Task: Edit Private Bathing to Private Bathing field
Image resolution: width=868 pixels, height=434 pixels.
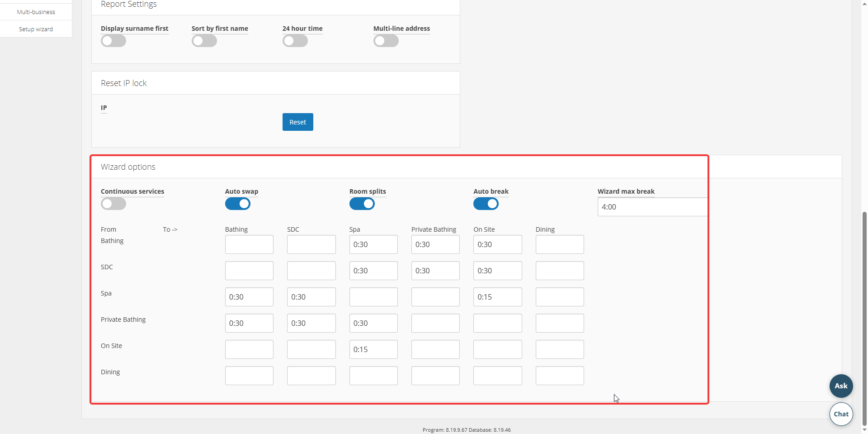Action: [x=435, y=323]
